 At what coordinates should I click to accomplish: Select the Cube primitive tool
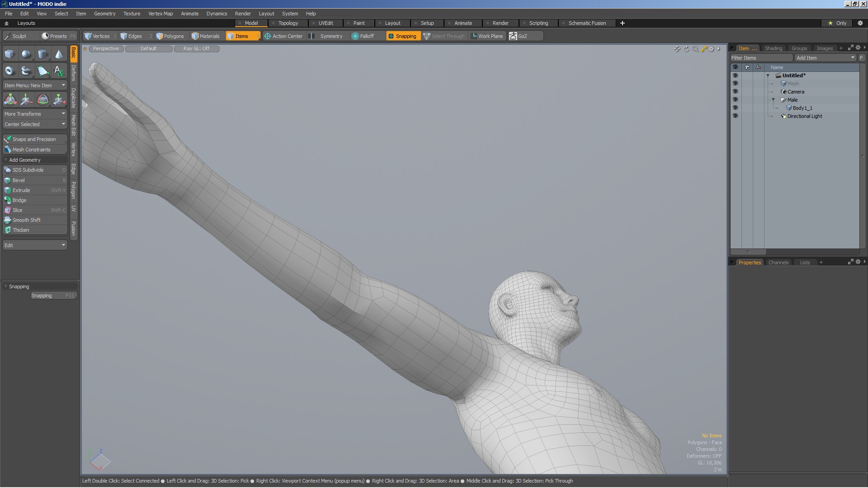[9, 53]
